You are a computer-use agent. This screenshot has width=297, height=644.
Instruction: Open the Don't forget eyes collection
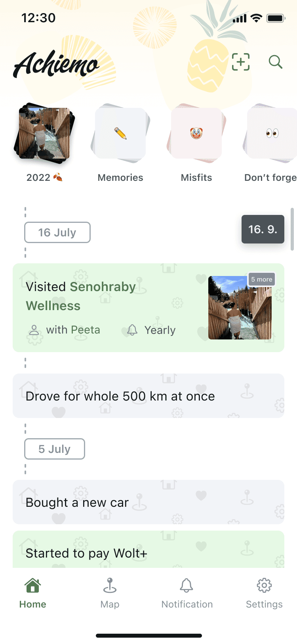tap(272, 134)
